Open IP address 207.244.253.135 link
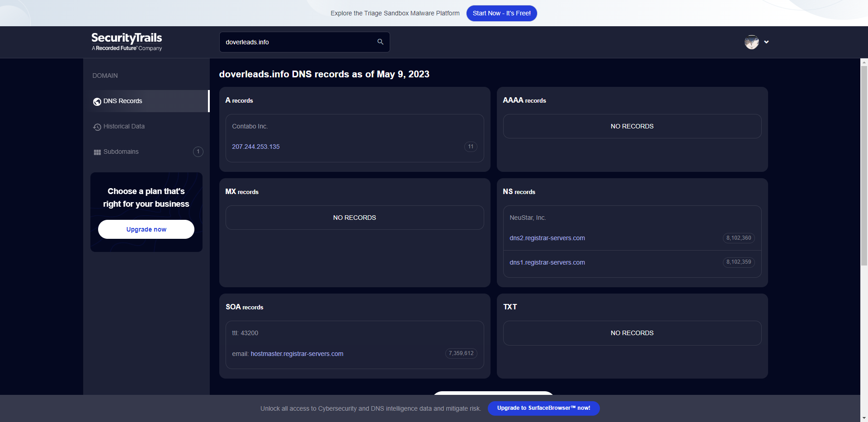 (256, 147)
